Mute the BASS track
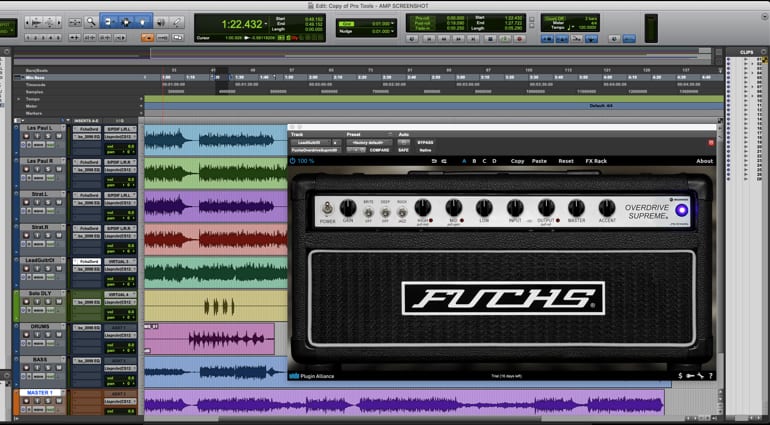 [59, 368]
